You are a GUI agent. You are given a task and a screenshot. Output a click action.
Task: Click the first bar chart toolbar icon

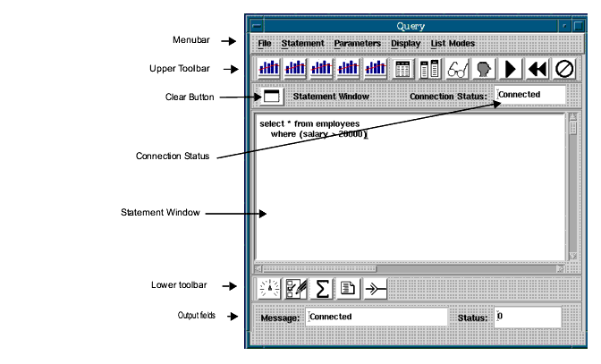coord(269,68)
